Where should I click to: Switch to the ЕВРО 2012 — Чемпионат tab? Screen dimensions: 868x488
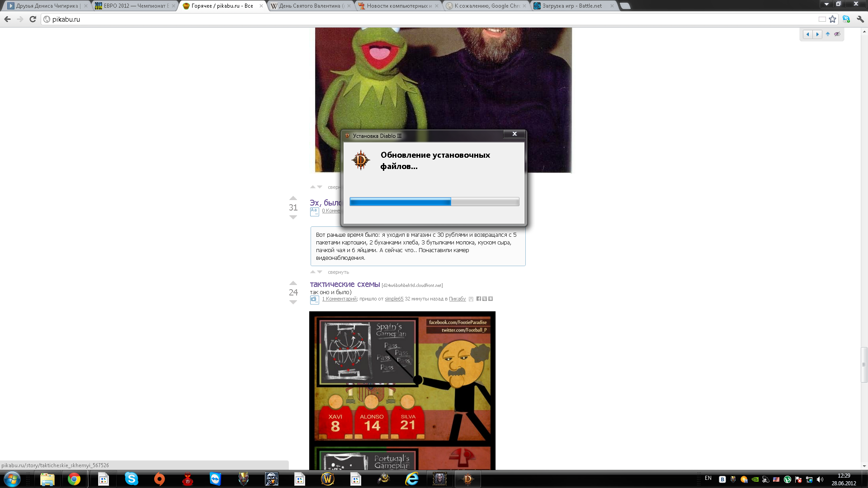[x=135, y=6]
